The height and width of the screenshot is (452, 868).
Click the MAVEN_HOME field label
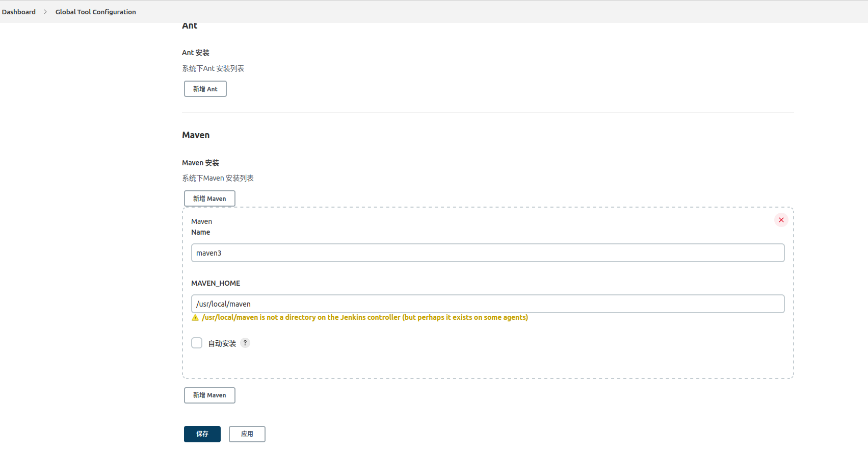coord(216,283)
